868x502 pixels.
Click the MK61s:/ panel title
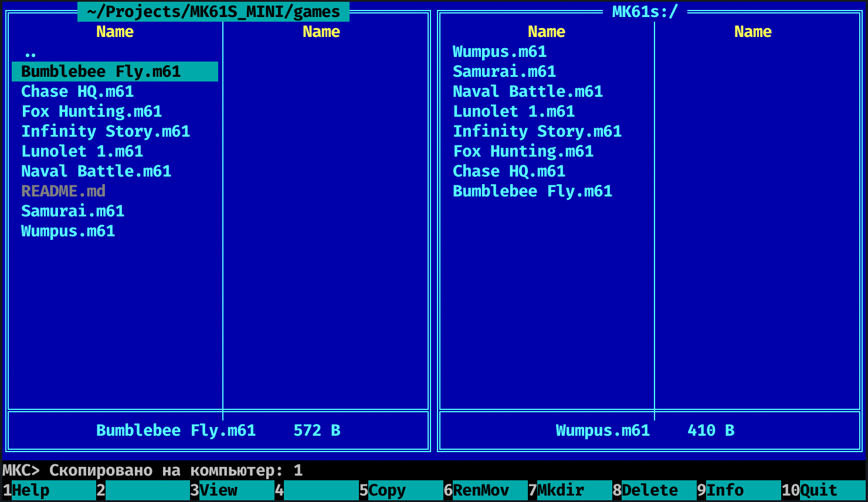645,12
